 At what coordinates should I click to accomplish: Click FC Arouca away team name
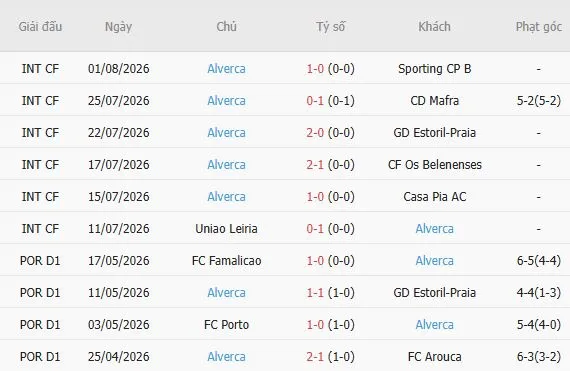(x=434, y=356)
